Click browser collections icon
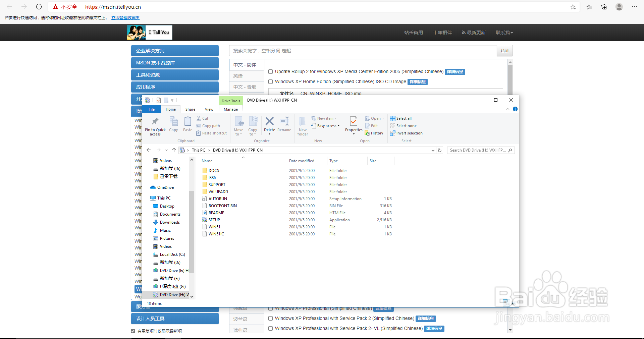Viewport: 644px width, 339px height. click(604, 7)
